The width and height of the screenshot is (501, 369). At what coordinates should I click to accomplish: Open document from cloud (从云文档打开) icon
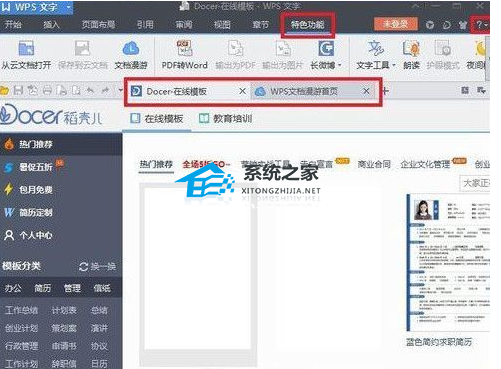[x=26, y=48]
